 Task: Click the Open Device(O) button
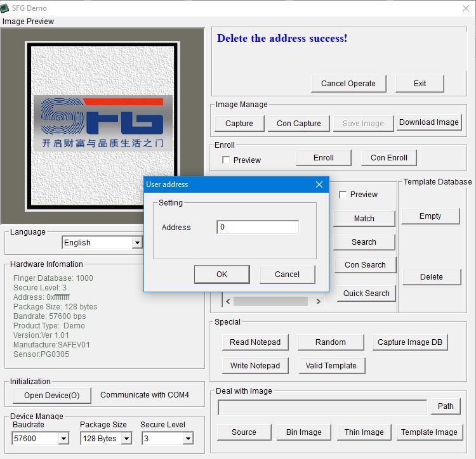point(52,396)
